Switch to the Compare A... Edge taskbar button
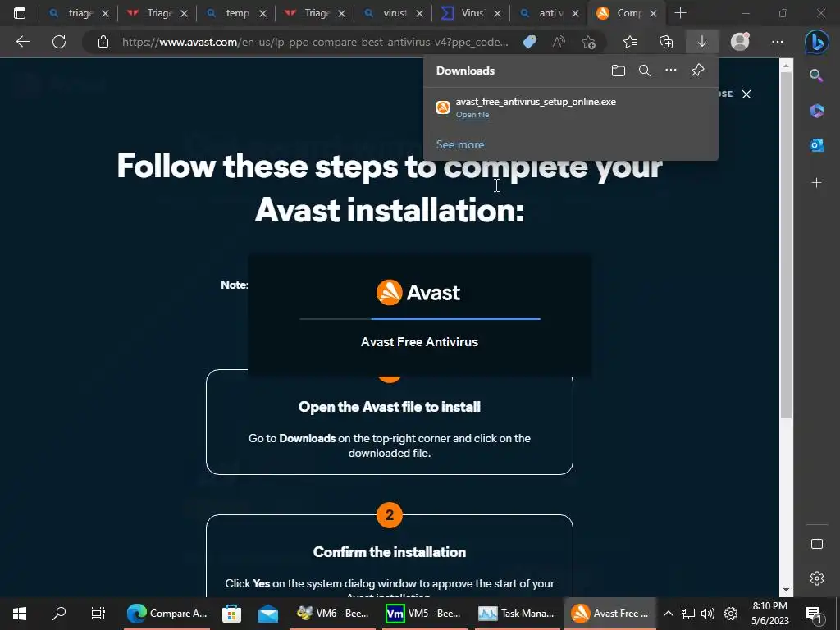 point(167,614)
